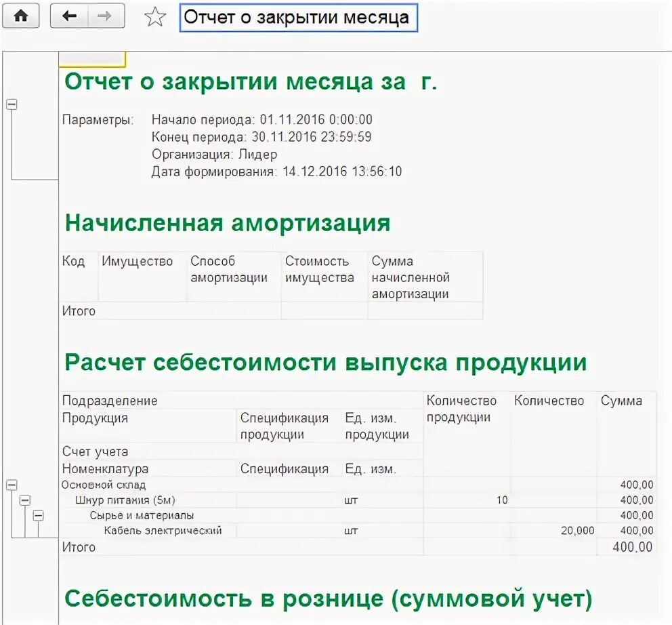
Task: Select the 'Кабель электрический' cell
Action: coord(148,531)
